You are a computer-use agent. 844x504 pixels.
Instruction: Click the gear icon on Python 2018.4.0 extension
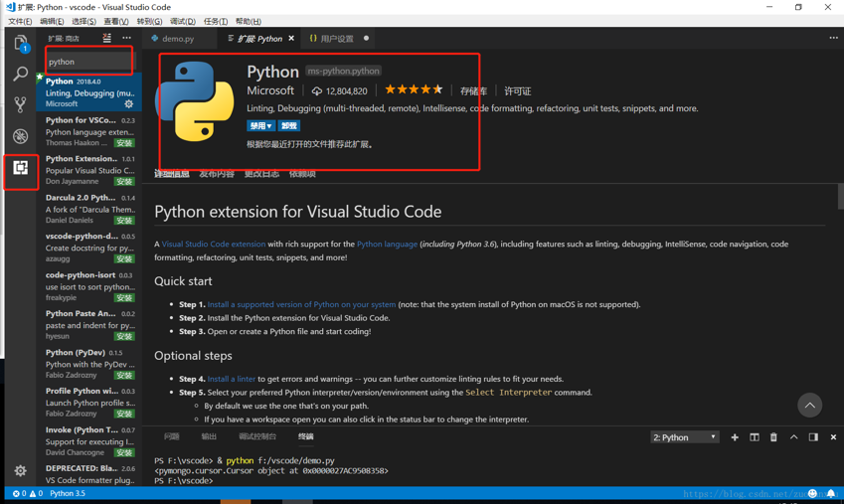tap(128, 104)
